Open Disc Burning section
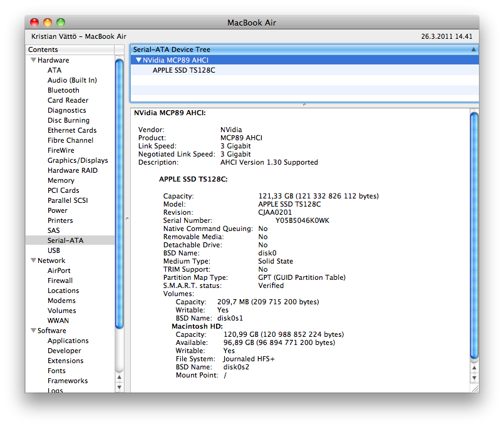 tap(68, 120)
